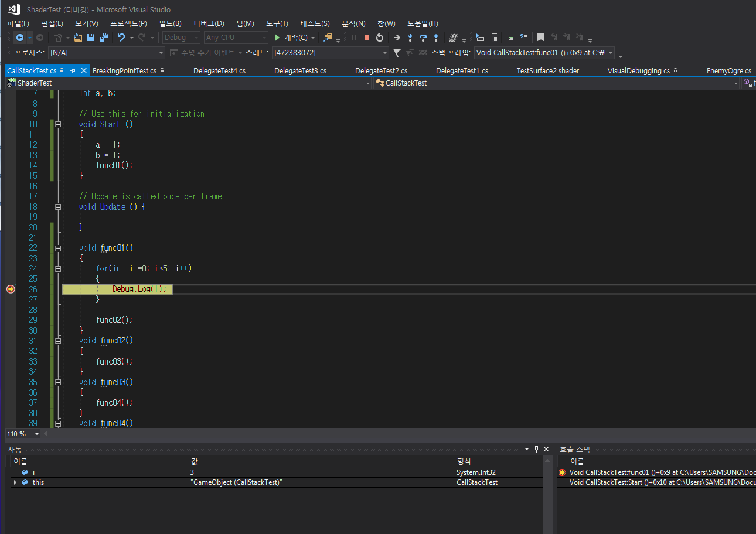The image size is (756, 534).
Task: Click the Save file disk icon
Action: pos(91,38)
